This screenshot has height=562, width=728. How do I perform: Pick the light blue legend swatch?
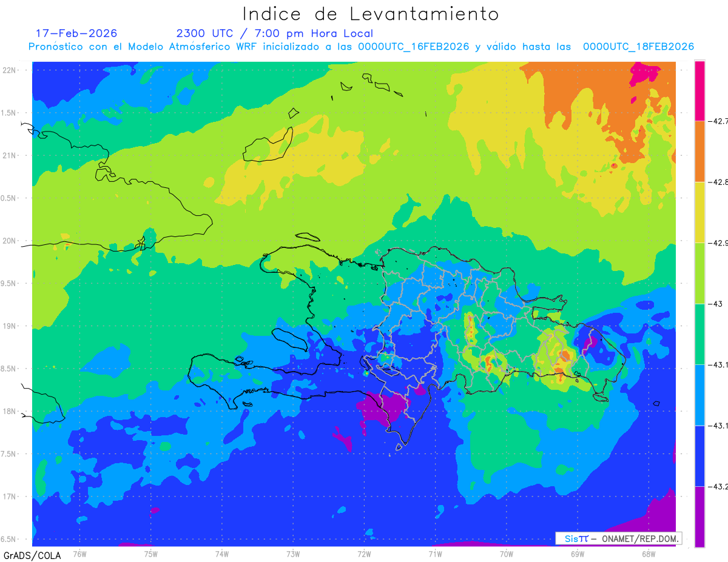pyautogui.click(x=699, y=395)
